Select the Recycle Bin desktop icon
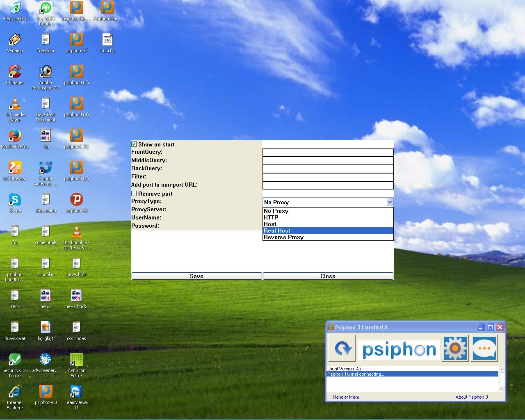This screenshot has width=525, height=420. click(15, 11)
